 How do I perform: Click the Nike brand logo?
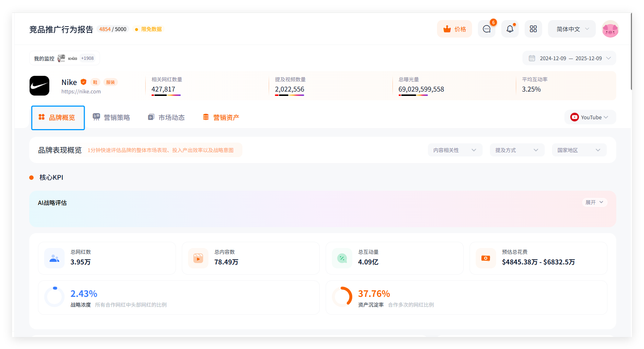(x=39, y=86)
